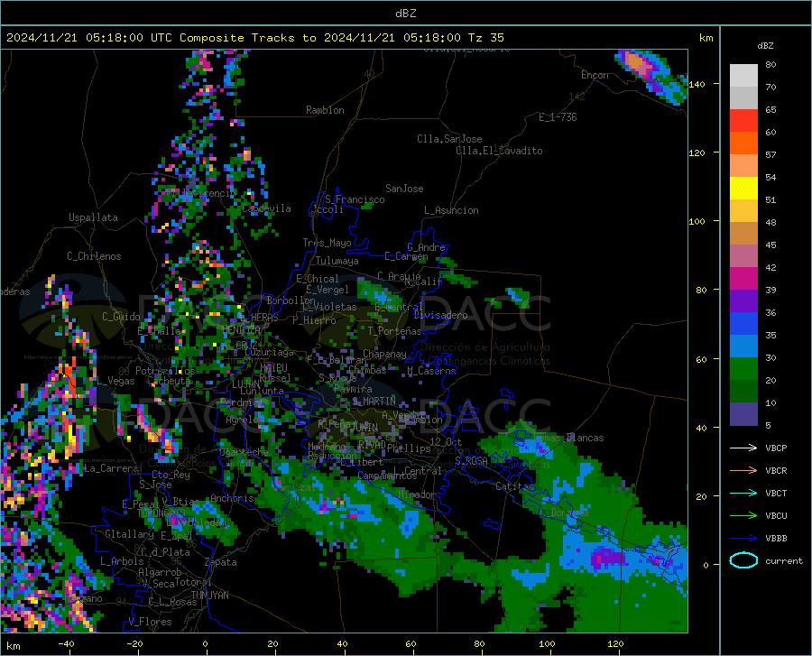The height and width of the screenshot is (656, 812).
Task: Click the 'current' legend label
Action: coord(784,560)
